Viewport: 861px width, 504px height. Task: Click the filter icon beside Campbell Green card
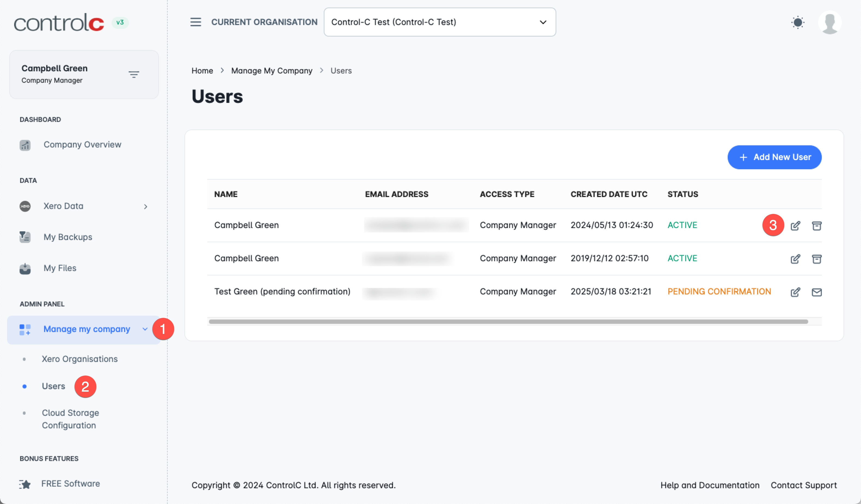[x=134, y=74]
